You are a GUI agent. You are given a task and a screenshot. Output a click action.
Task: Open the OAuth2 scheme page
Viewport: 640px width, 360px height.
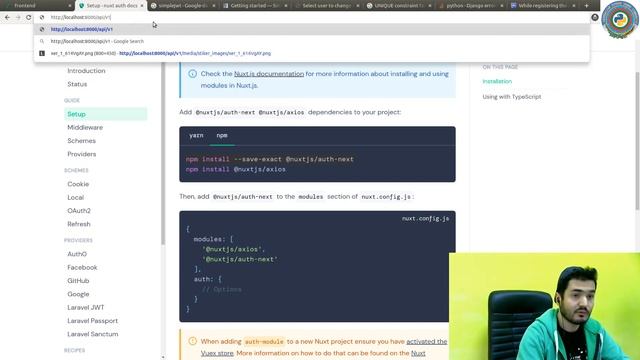coord(79,211)
